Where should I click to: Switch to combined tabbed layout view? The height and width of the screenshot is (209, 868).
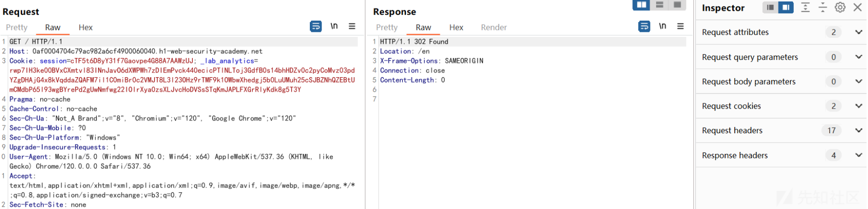point(677,5)
